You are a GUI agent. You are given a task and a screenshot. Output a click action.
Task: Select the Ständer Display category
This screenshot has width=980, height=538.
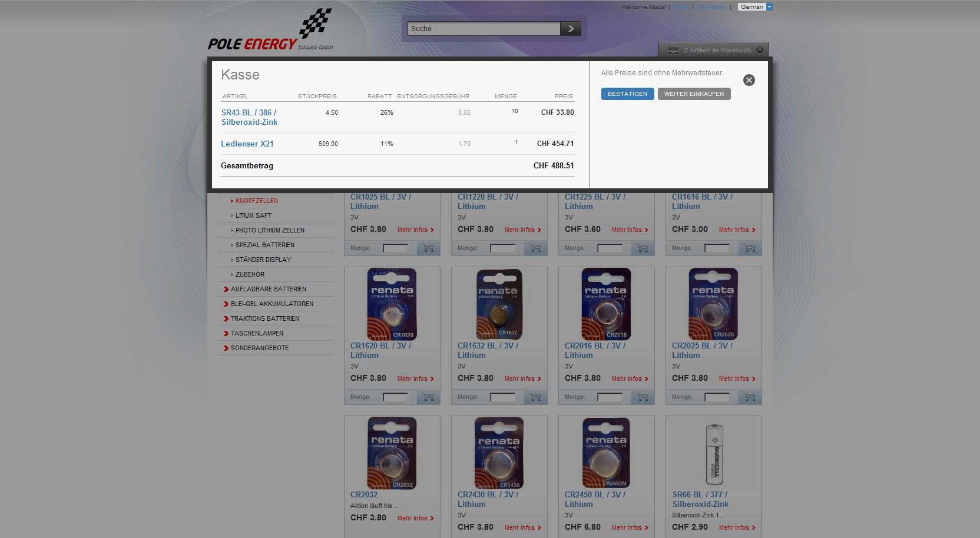pos(263,260)
